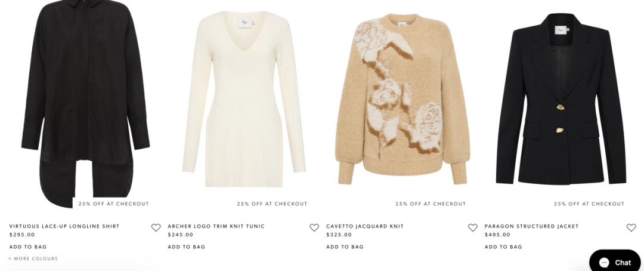The image size is (644, 271).
Task: Favorite the Archer Logo Trim Knit Tunic
Action: click(x=314, y=227)
